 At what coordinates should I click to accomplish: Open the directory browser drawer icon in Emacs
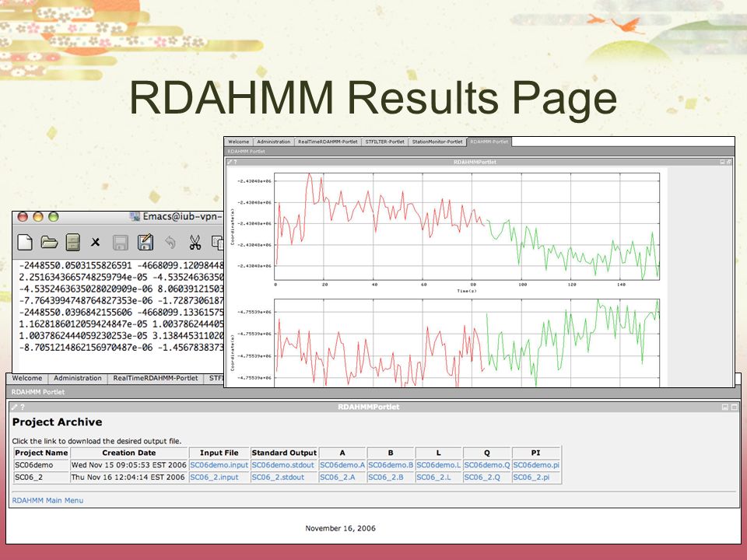73,242
